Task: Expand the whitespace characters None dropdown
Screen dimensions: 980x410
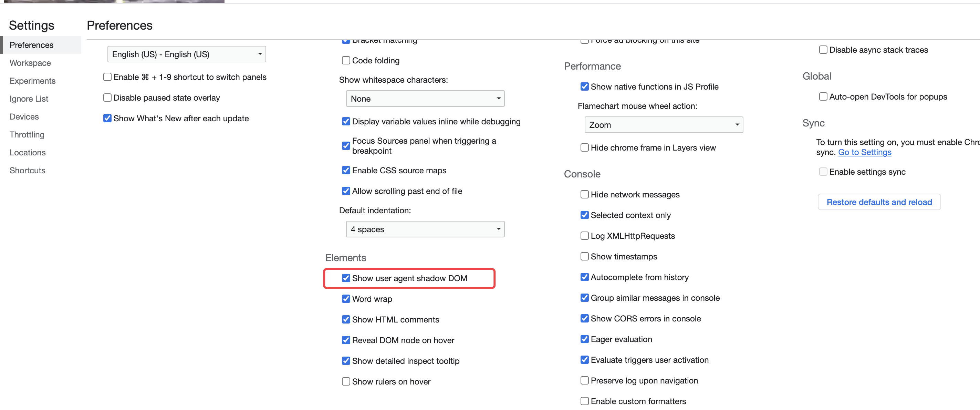Action: [x=425, y=99]
